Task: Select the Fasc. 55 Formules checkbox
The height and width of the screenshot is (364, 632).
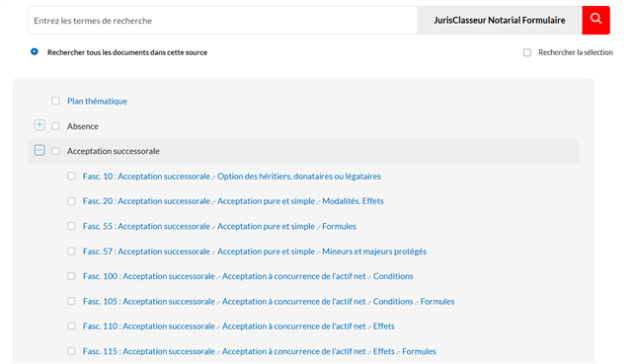Action: tap(71, 226)
